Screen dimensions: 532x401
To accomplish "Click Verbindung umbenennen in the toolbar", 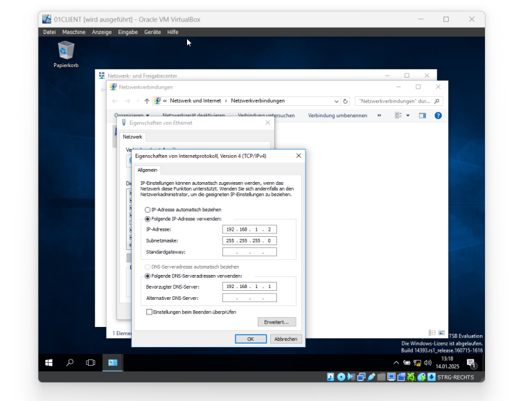I will (x=337, y=116).
